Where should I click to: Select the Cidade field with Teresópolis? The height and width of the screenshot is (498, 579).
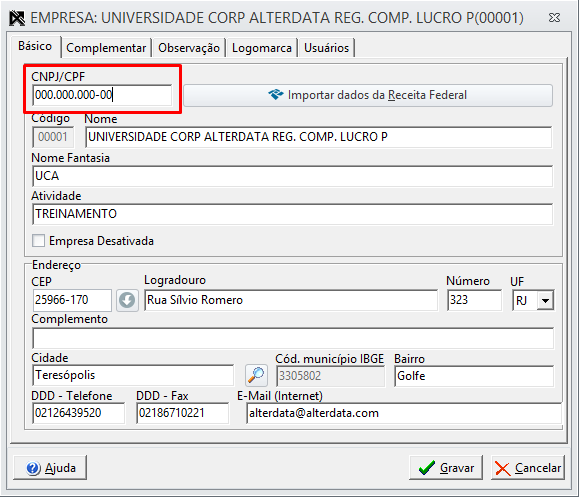(133, 375)
